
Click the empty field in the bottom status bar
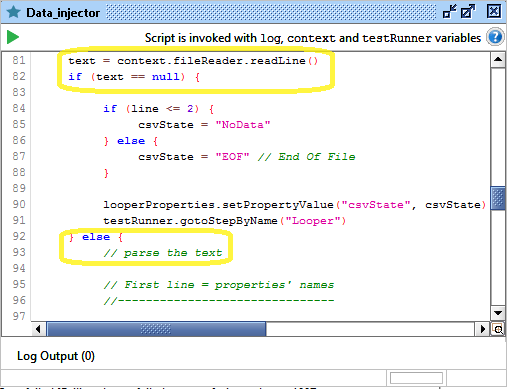pyautogui.click(x=416, y=378)
